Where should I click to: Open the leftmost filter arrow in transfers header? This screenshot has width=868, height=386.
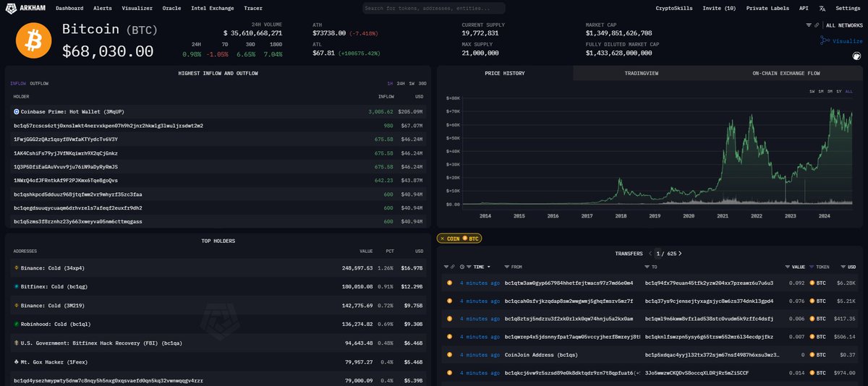click(445, 267)
